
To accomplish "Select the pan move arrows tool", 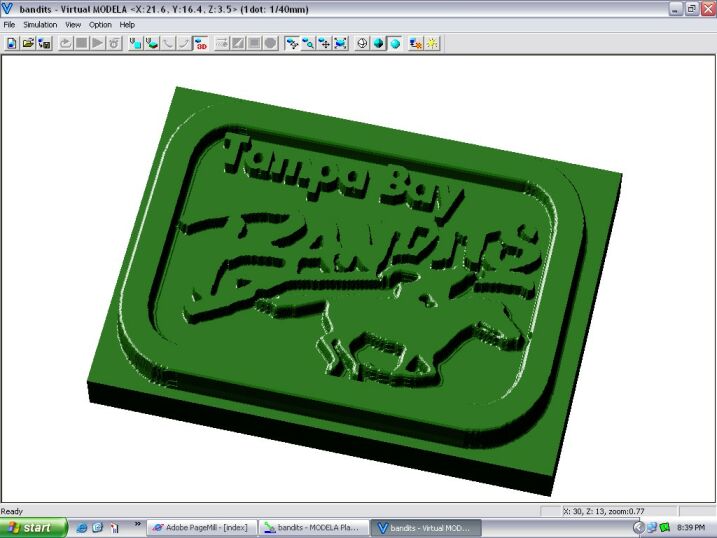I will click(x=324, y=44).
